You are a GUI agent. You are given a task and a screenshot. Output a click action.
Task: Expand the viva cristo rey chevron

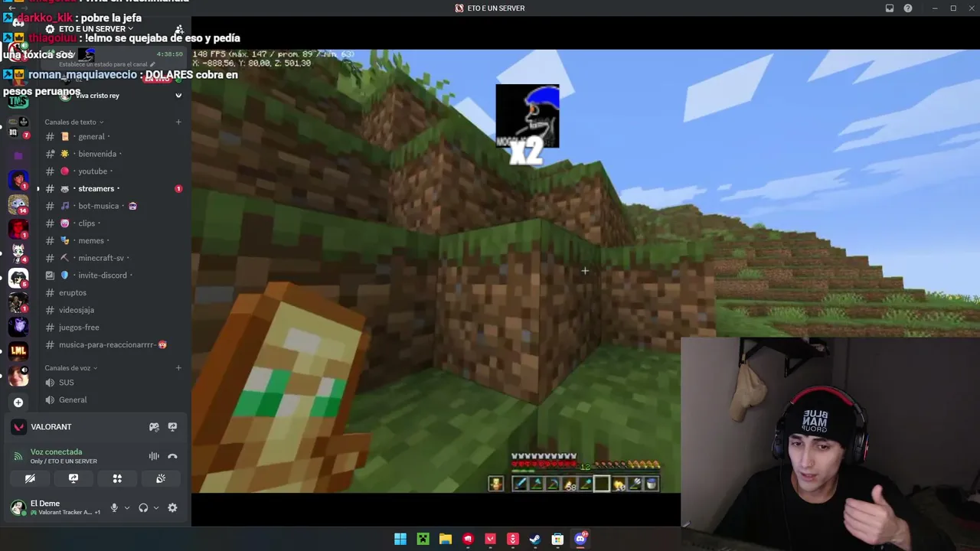pyautogui.click(x=178, y=96)
